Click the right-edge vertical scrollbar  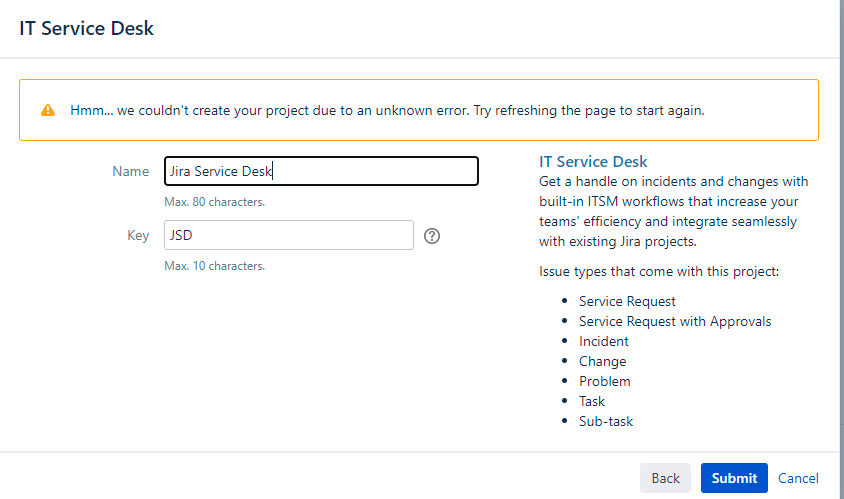[x=841, y=249]
